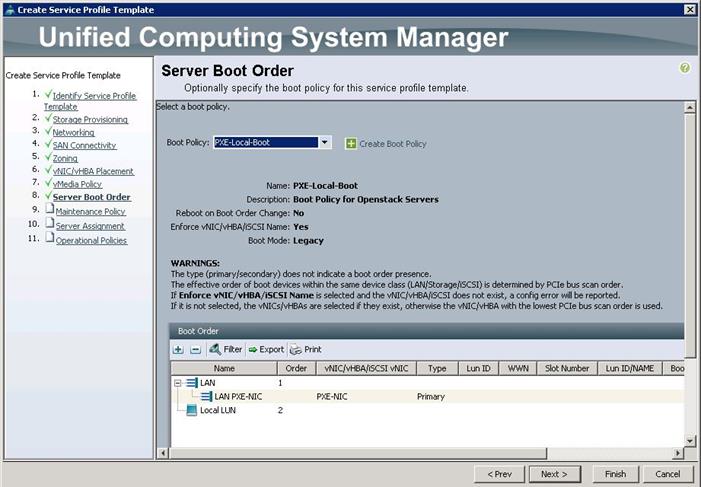The width and height of the screenshot is (701, 487).
Task: Click the LAN device icon in boot order tree
Action: click(x=192, y=383)
